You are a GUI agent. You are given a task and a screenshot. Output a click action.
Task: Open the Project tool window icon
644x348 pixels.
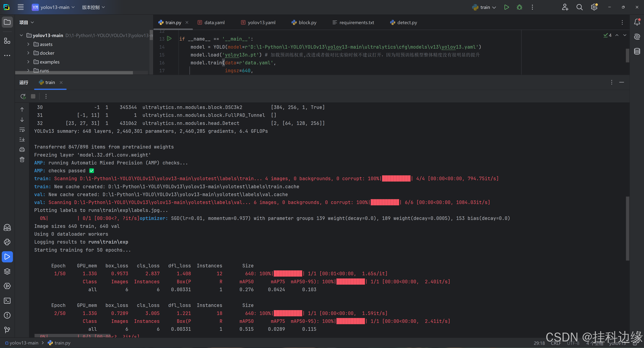click(x=7, y=22)
